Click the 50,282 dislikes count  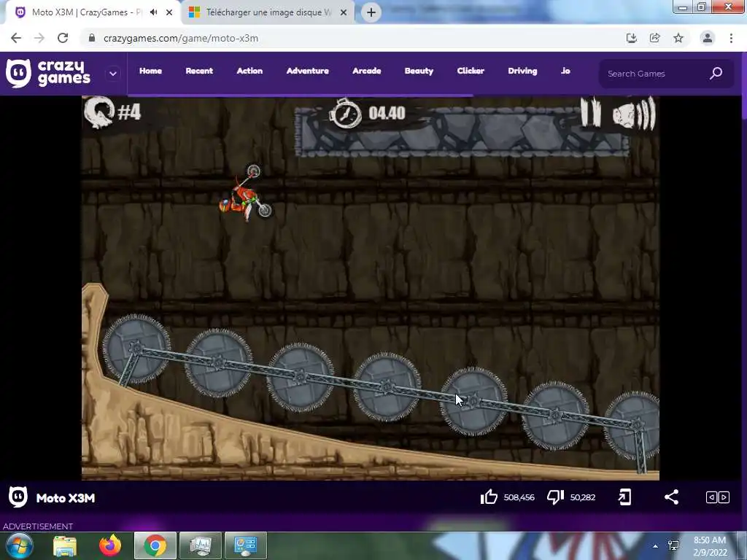coord(583,497)
